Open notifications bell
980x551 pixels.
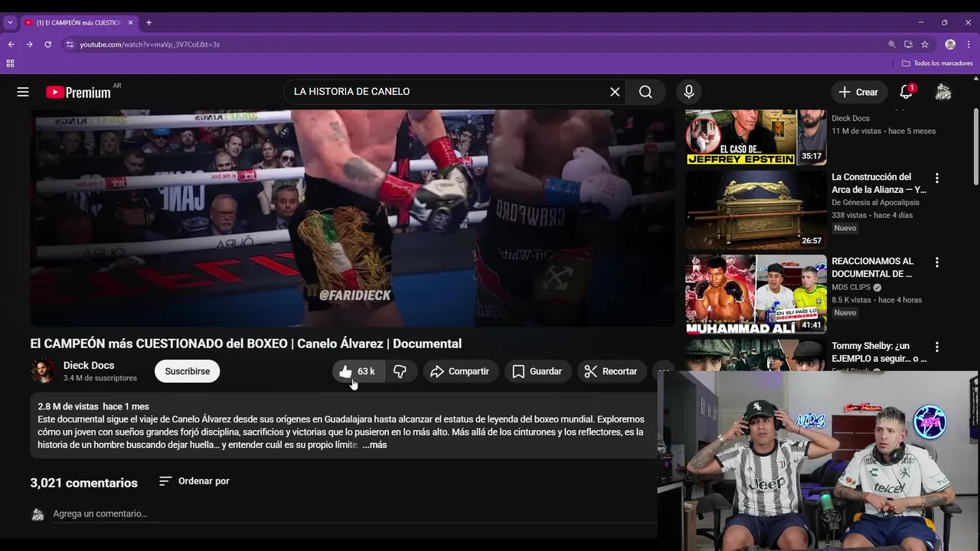906,92
